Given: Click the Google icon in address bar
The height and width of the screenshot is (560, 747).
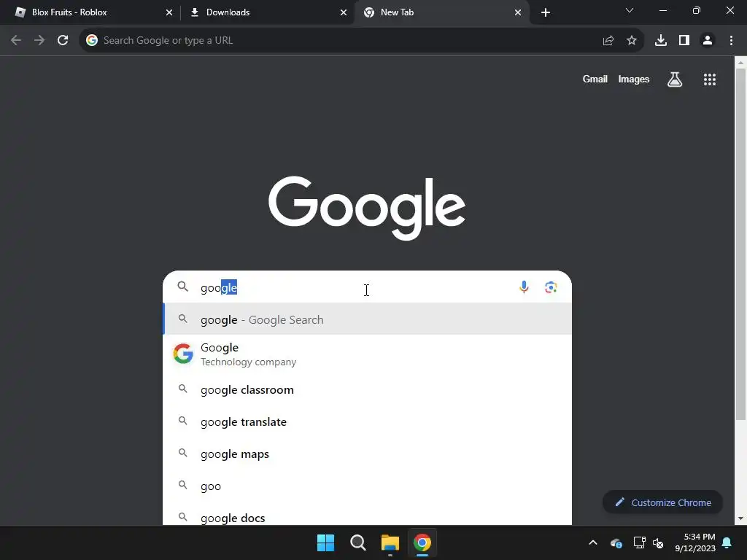Looking at the screenshot, I should click(92, 41).
